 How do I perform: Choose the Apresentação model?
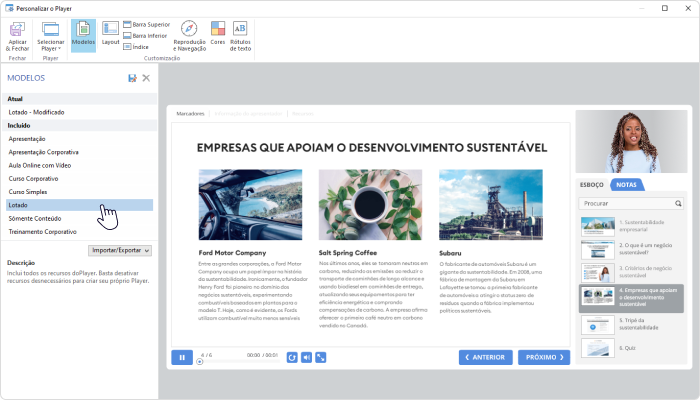[x=79, y=139]
